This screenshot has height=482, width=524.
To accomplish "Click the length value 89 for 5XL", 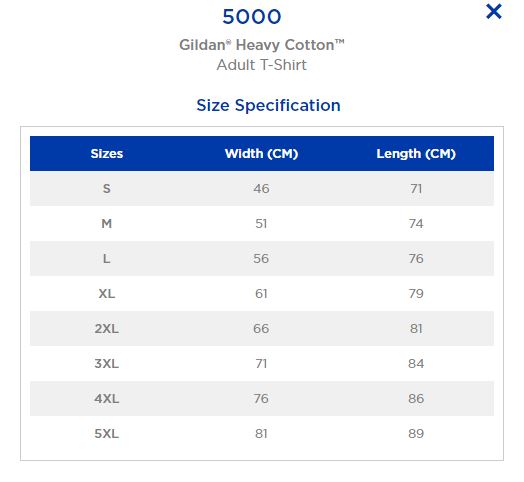I will [x=416, y=434].
